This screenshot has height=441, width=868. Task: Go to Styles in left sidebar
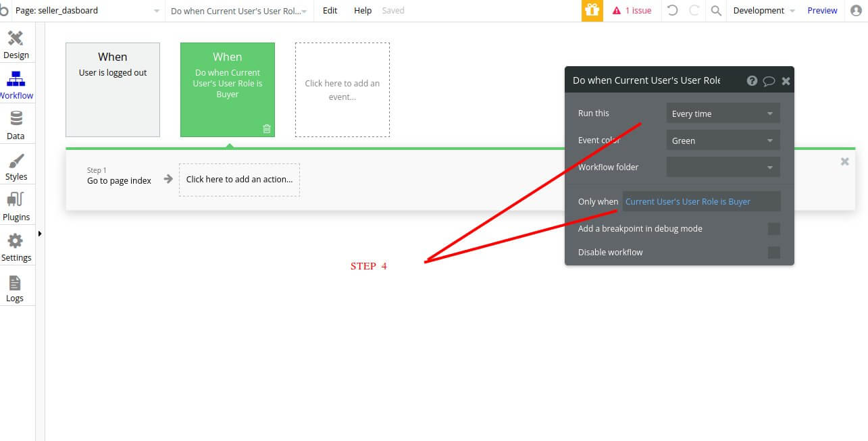[16, 166]
